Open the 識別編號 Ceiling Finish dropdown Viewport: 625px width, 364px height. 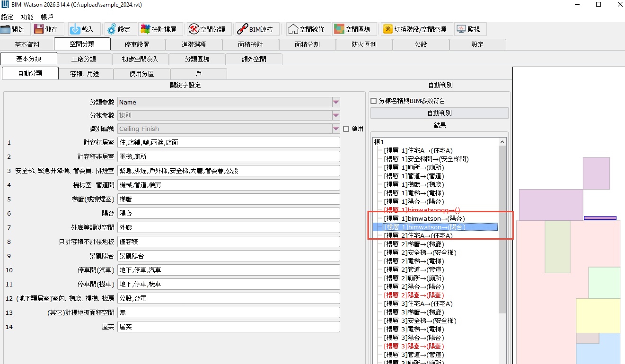pyautogui.click(x=336, y=129)
